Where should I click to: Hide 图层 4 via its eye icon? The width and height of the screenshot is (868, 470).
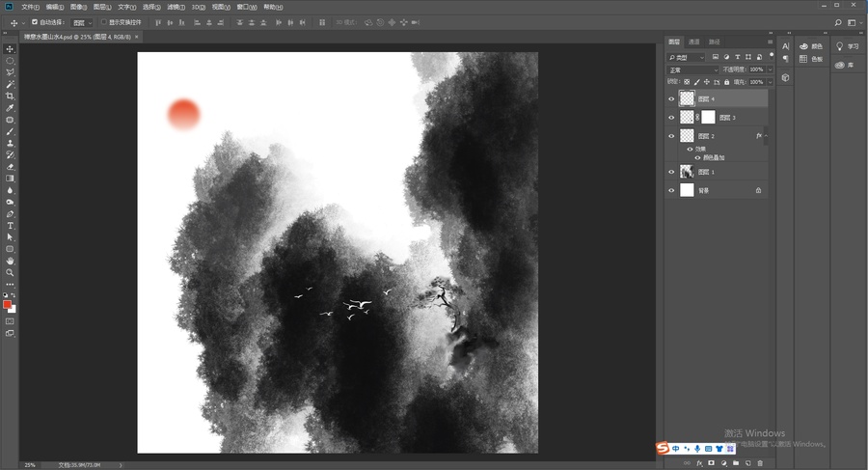point(671,99)
